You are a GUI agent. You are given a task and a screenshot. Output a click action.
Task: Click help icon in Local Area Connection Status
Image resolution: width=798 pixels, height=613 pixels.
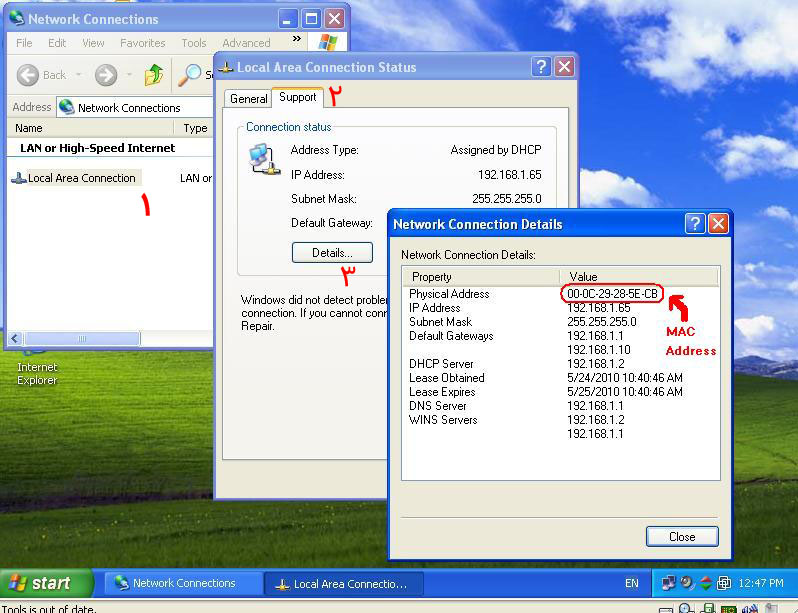click(x=541, y=67)
